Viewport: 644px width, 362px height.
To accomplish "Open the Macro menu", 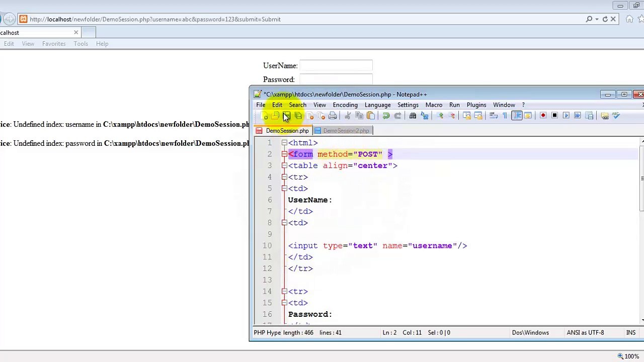I will 434,105.
